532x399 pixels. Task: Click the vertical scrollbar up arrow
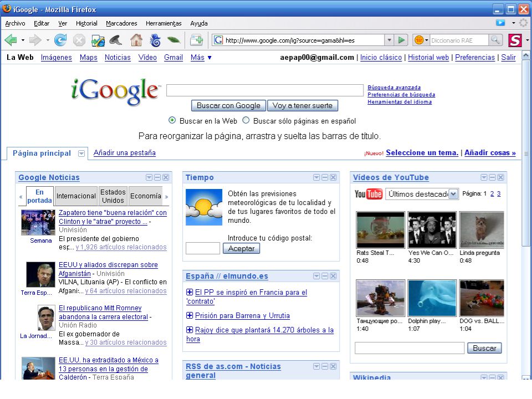pyautogui.click(x=525, y=55)
